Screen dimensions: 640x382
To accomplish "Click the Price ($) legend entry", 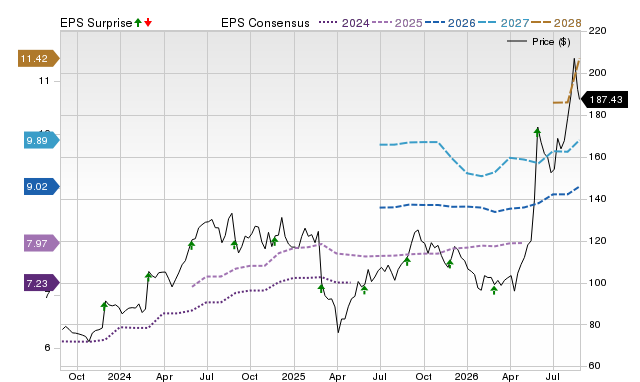I will point(538,42).
